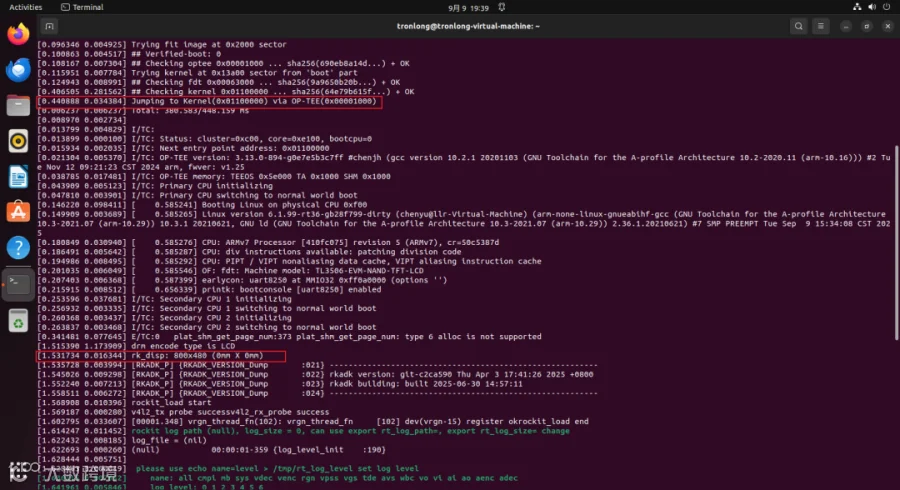Image resolution: width=900 pixels, height=490 pixels.
Task: Click 'type 6 alloc is not supported' line
Action: click(290, 337)
